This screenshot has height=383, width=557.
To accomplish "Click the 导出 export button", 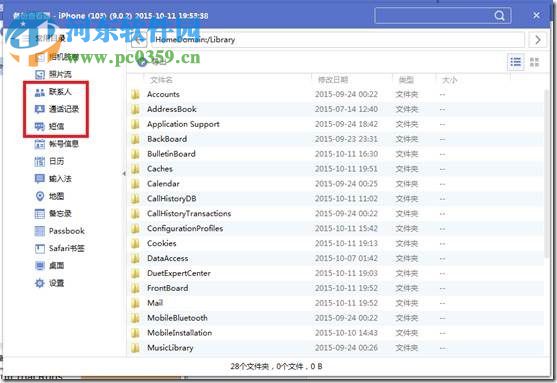I will point(152,62).
